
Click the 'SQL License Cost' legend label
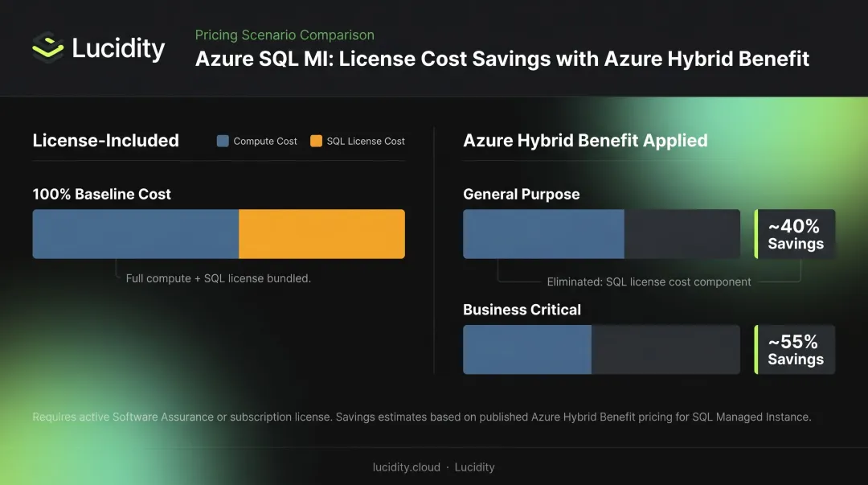(x=366, y=142)
